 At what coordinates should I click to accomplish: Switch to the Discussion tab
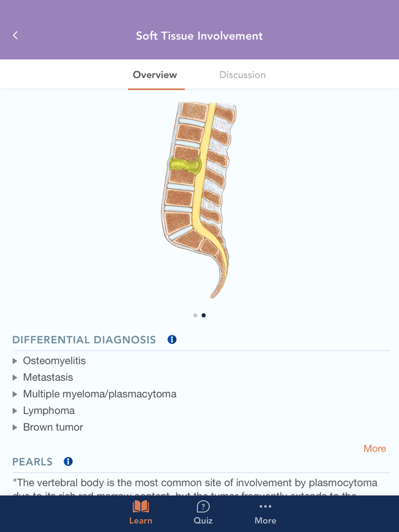[x=242, y=75]
